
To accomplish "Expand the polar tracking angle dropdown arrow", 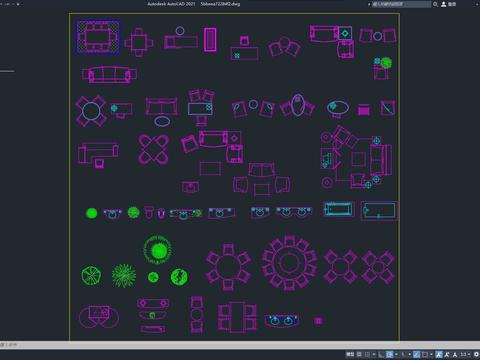I will coord(396,354).
